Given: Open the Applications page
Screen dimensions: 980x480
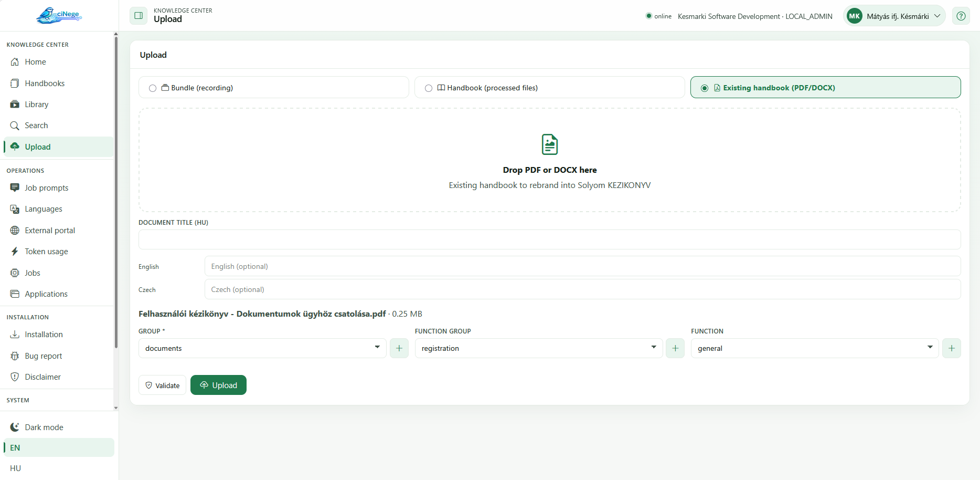Looking at the screenshot, I should pos(59,294).
